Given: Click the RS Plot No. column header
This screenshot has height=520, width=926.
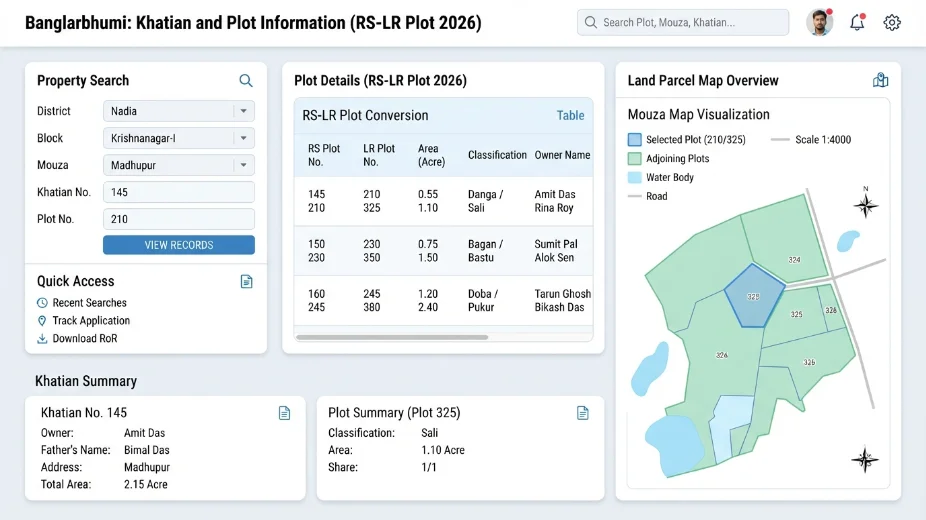Looking at the screenshot, I should 324,155.
